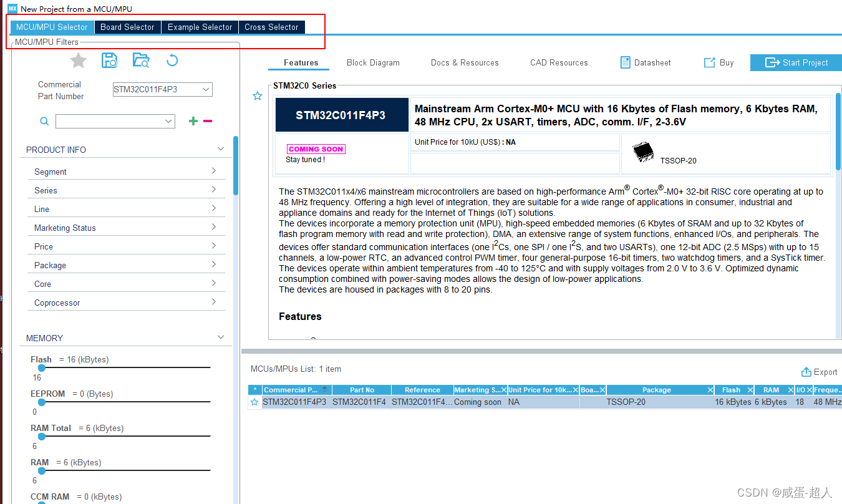This screenshot has height=504, width=842.
Task: Switch to the Example Selector tab
Action: (x=200, y=27)
